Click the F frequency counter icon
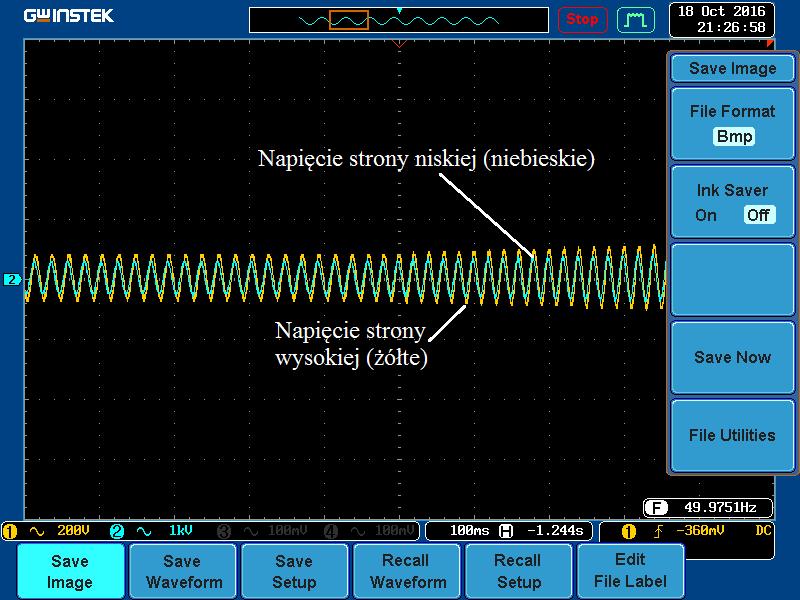This screenshot has width=800, height=600. click(656, 508)
